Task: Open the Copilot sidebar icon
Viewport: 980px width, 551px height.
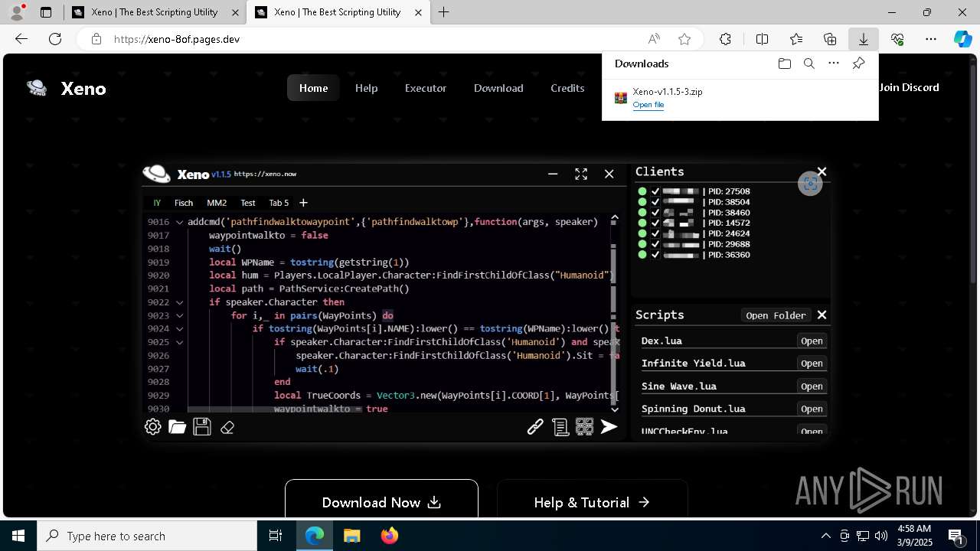Action: [962, 39]
